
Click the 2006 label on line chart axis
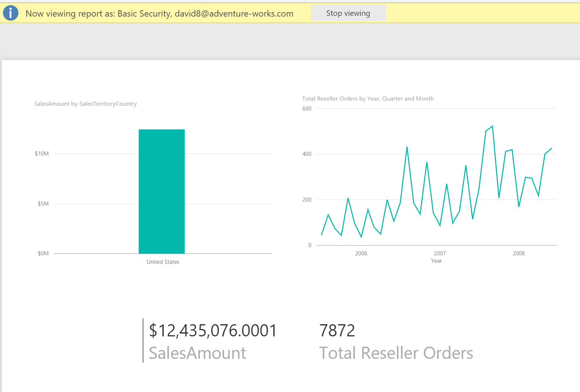[x=361, y=253]
